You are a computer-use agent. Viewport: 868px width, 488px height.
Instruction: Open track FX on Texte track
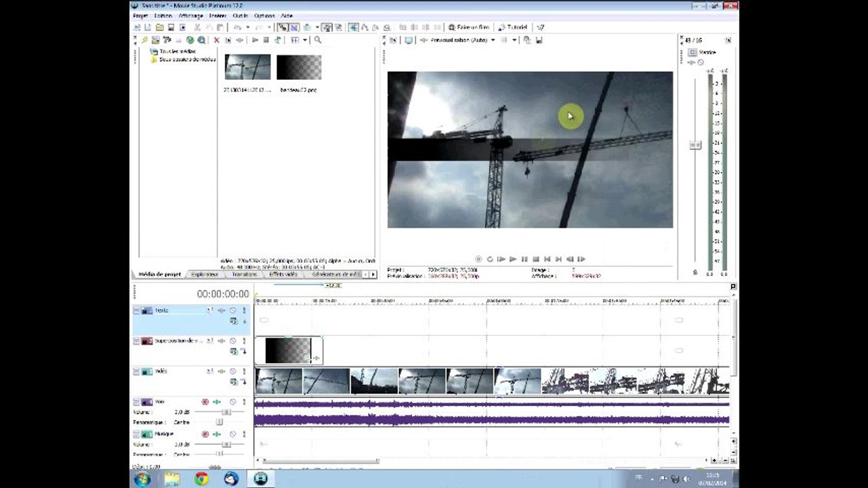[x=222, y=310]
